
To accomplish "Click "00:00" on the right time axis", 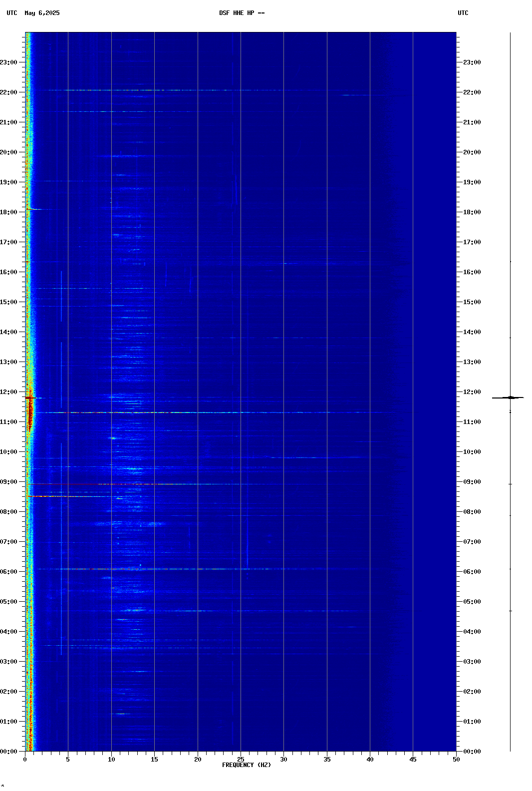I will [472, 752].
